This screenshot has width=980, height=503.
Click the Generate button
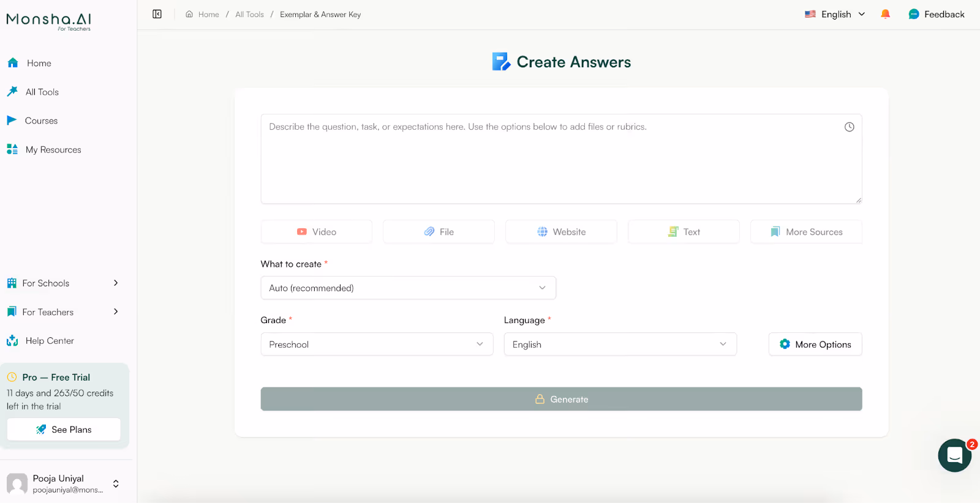coord(561,399)
